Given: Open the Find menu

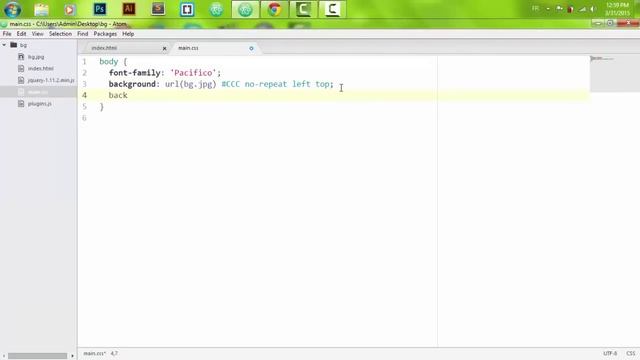Looking at the screenshot, I should pyautogui.click(x=82, y=34).
